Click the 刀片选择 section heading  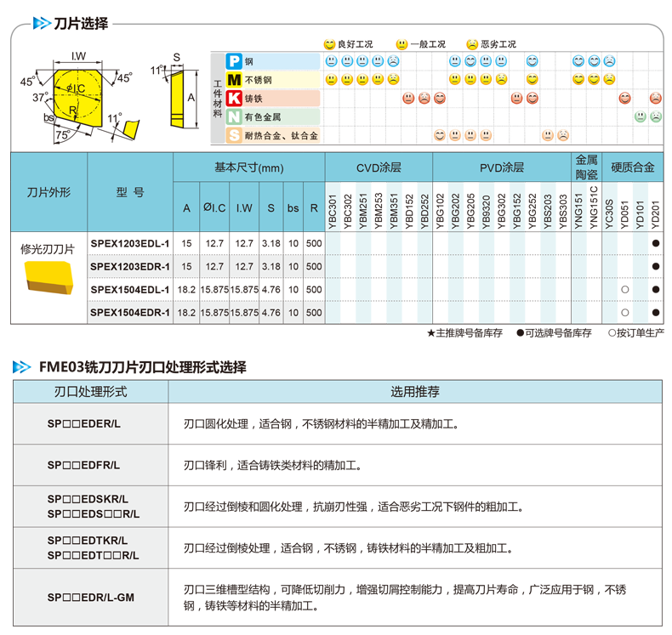click(x=81, y=23)
